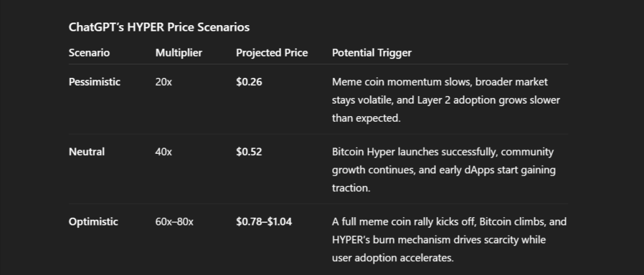Click the Potential Trigger column header
The image size is (644, 275).
pyautogui.click(x=372, y=53)
